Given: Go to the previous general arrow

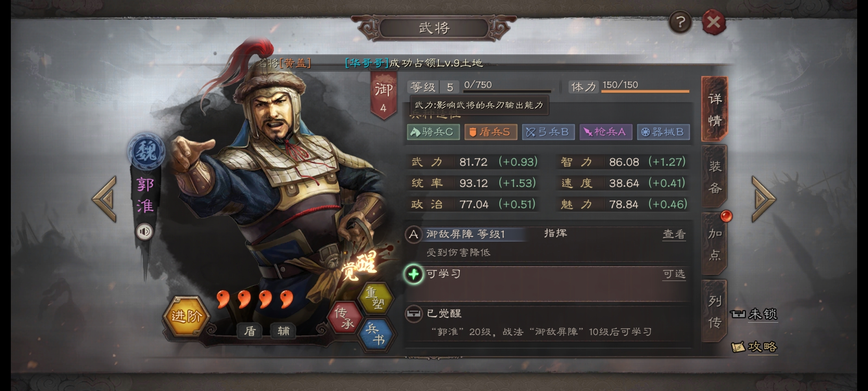Looking at the screenshot, I should tap(105, 199).
